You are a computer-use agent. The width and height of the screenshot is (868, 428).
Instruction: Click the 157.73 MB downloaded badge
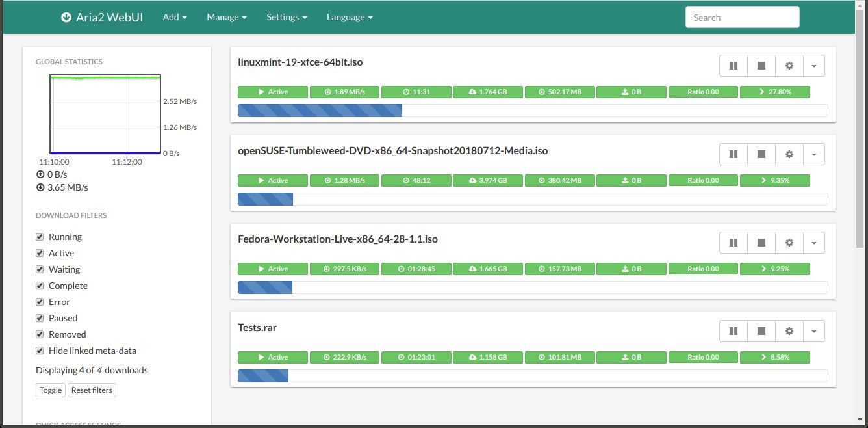tap(559, 269)
